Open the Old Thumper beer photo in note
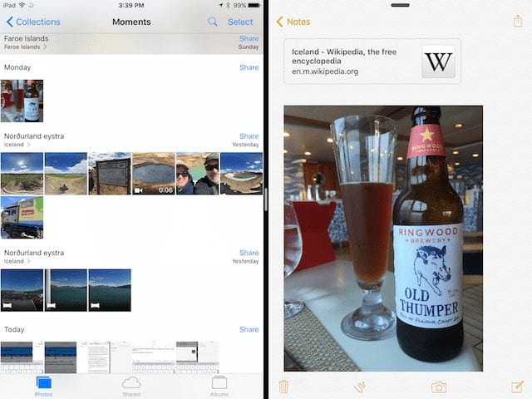The height and width of the screenshot is (399, 532). click(383, 238)
